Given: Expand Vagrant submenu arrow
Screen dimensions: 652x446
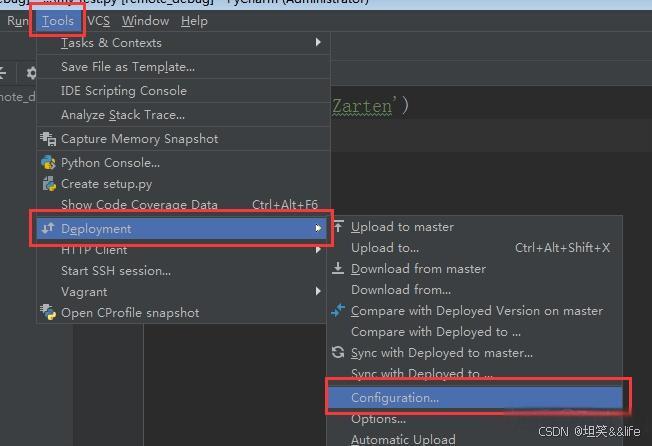Looking at the screenshot, I should tap(318, 291).
